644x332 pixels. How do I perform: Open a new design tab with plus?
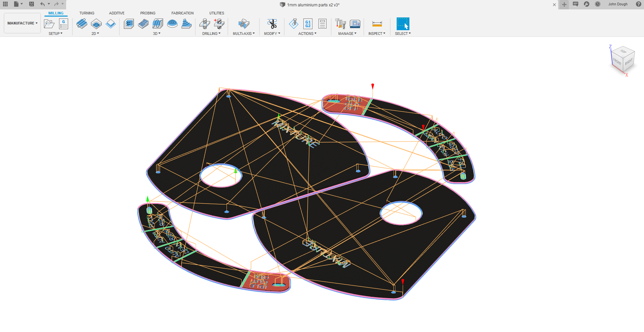click(x=564, y=5)
